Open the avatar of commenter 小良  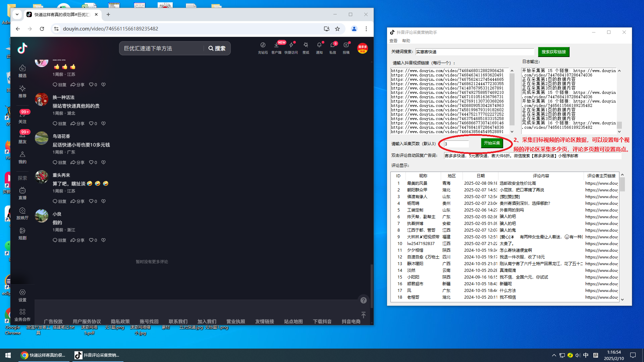point(42,216)
